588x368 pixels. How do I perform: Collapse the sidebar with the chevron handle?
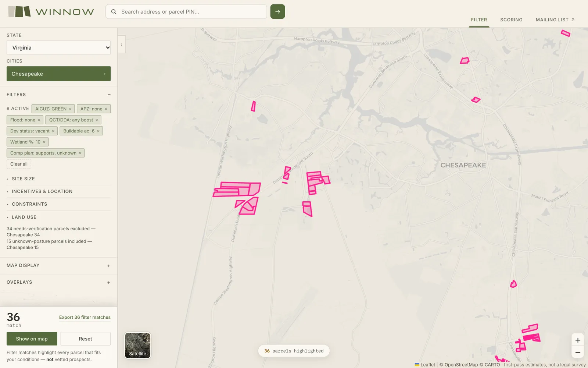pyautogui.click(x=122, y=45)
